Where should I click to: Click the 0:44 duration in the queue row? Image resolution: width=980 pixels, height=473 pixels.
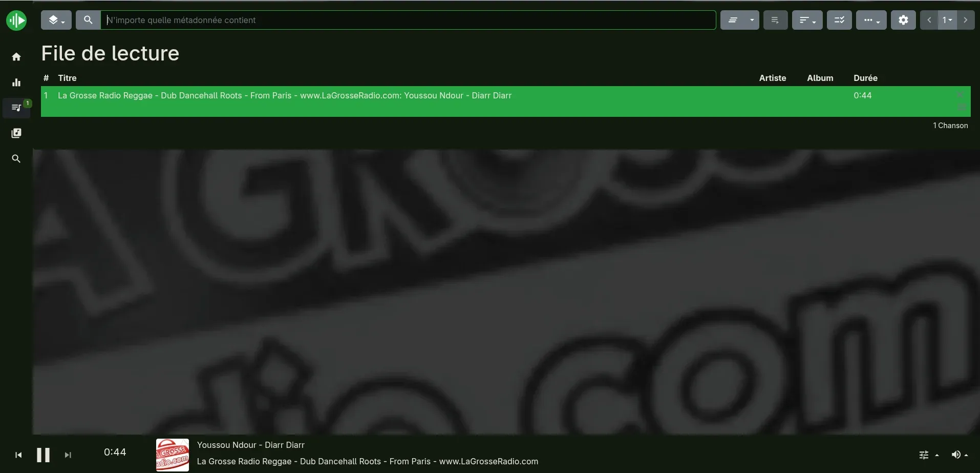tap(862, 95)
